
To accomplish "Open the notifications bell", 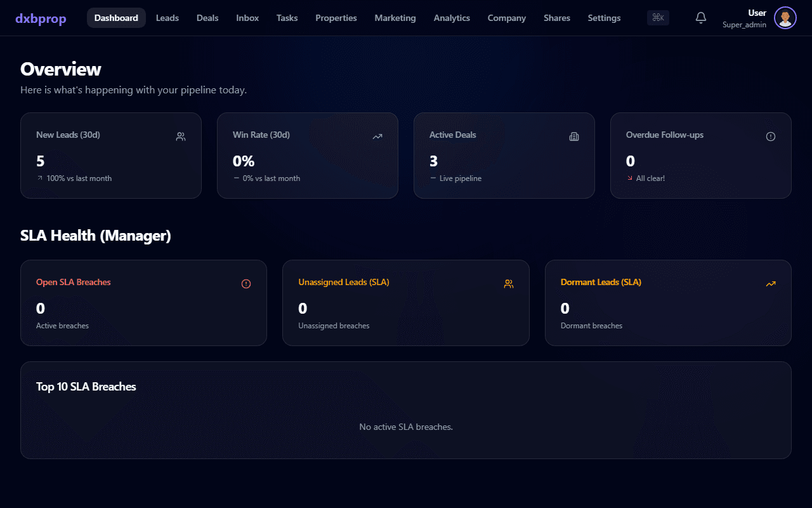I will [x=701, y=18].
